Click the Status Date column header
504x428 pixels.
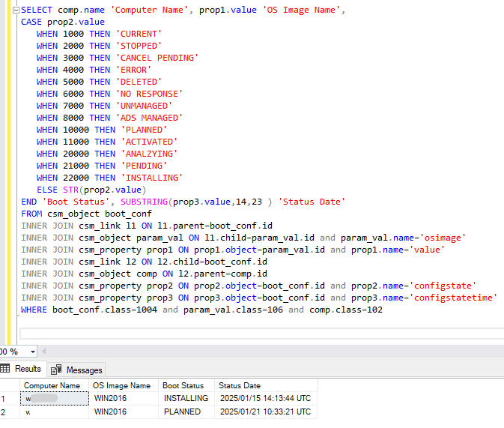click(x=240, y=385)
